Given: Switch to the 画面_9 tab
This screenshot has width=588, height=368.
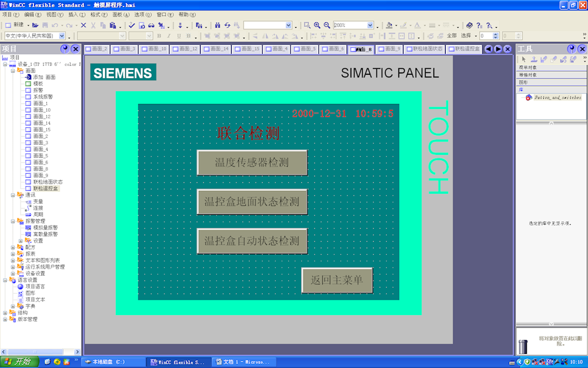Looking at the screenshot, I should pos(389,49).
